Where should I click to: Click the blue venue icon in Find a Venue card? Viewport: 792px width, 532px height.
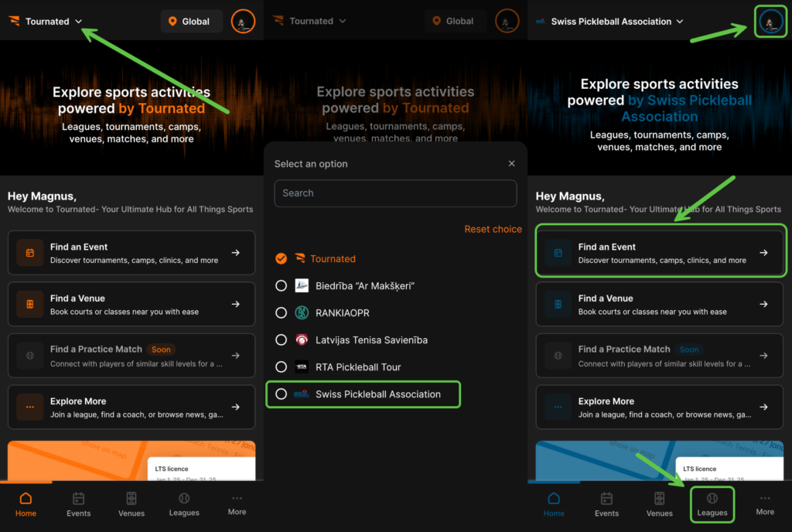(558, 305)
